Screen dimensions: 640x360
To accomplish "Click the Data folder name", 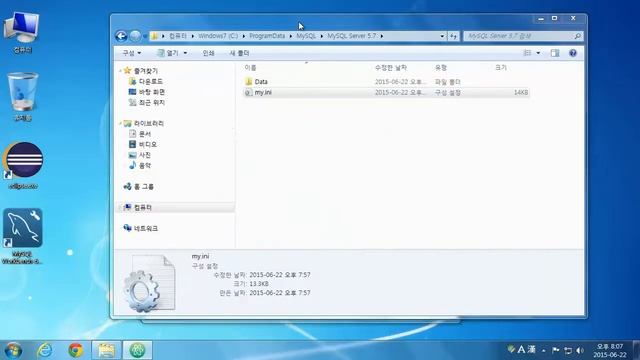I will tap(261, 82).
